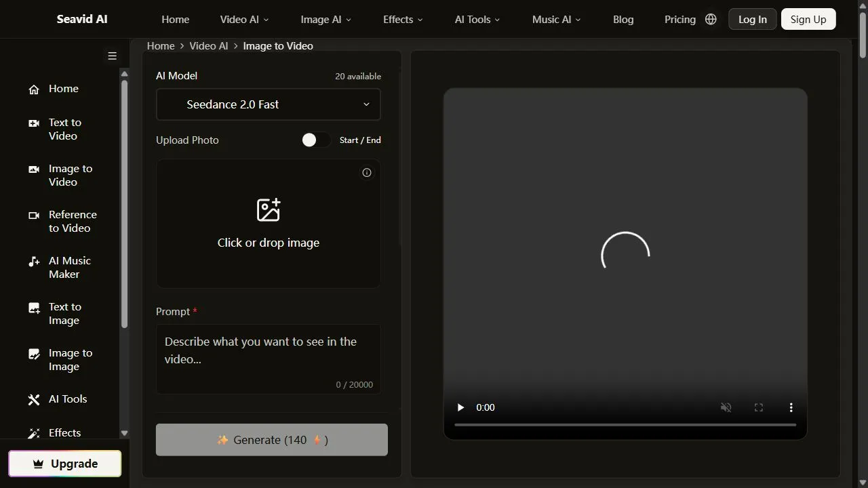Open Text to Video sidebar label
The image size is (868, 488).
click(x=65, y=129)
